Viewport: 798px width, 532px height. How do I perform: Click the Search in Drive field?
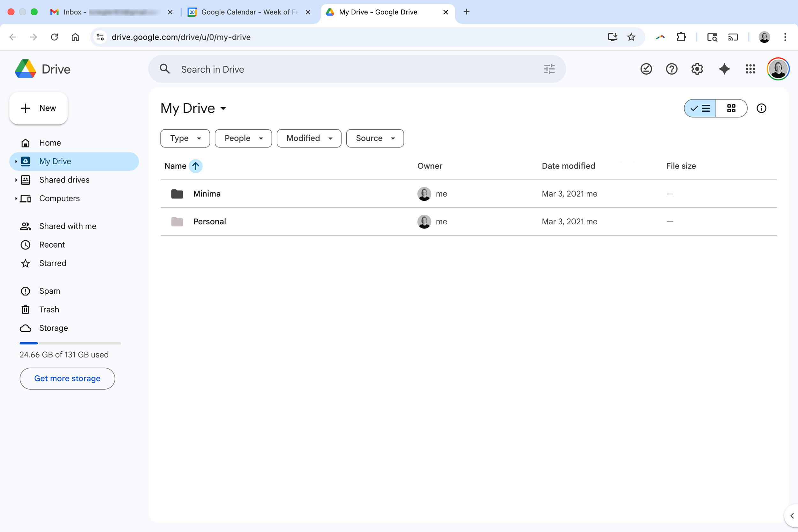pyautogui.click(x=305, y=69)
